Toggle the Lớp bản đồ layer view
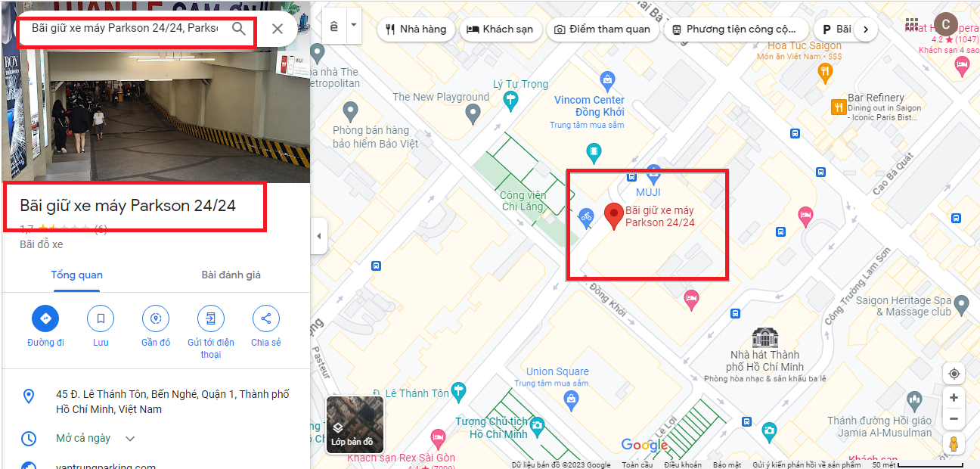This screenshot has height=469, width=980. pyautogui.click(x=355, y=424)
